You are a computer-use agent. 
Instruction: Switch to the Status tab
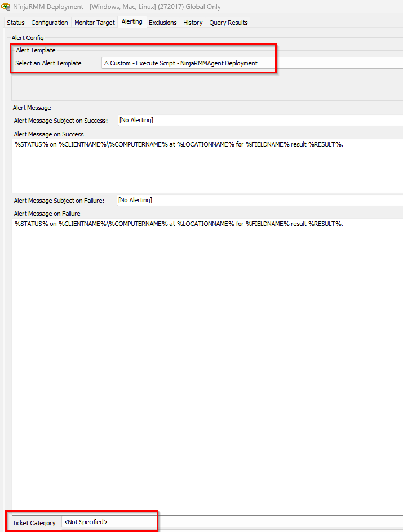click(16, 23)
